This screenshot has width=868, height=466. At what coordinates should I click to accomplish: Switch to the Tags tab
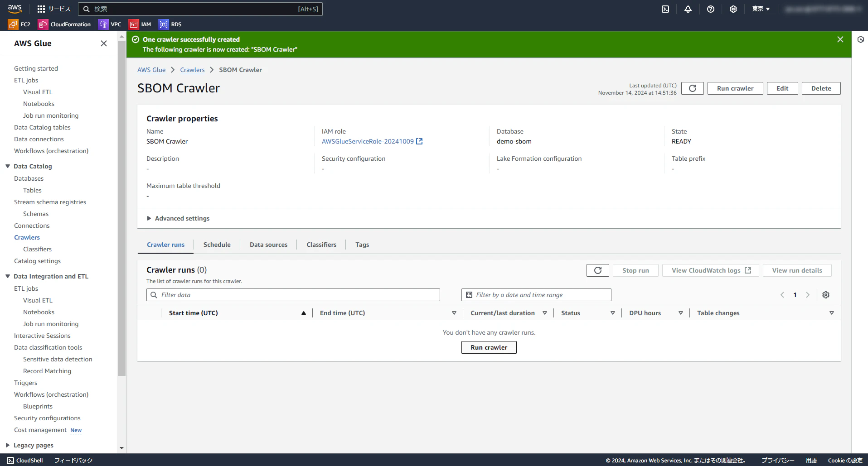tap(362, 245)
